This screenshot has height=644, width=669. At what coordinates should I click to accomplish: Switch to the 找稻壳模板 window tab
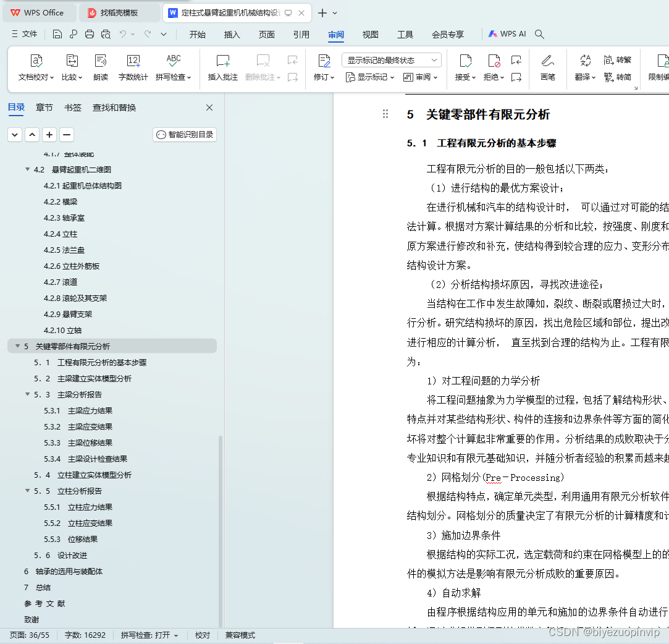[119, 13]
